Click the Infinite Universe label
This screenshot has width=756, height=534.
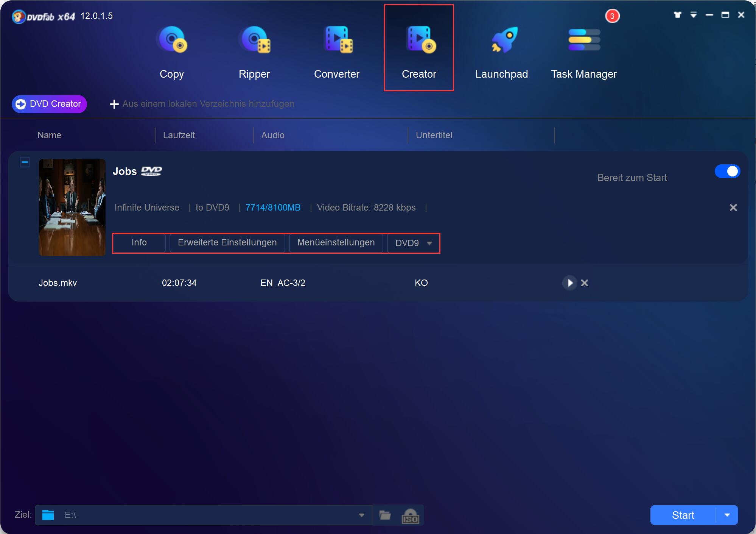coord(147,208)
